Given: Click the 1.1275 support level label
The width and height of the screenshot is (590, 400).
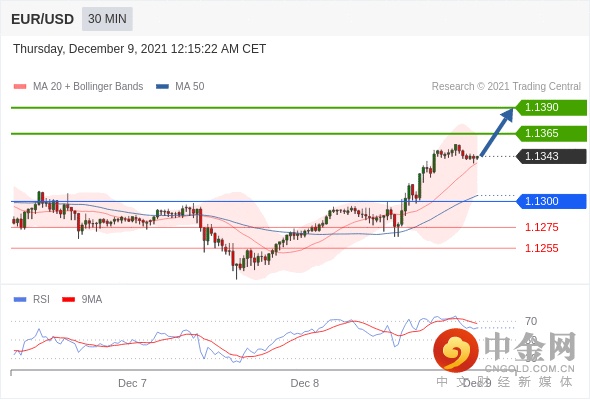Looking at the screenshot, I should pyautogui.click(x=542, y=227).
